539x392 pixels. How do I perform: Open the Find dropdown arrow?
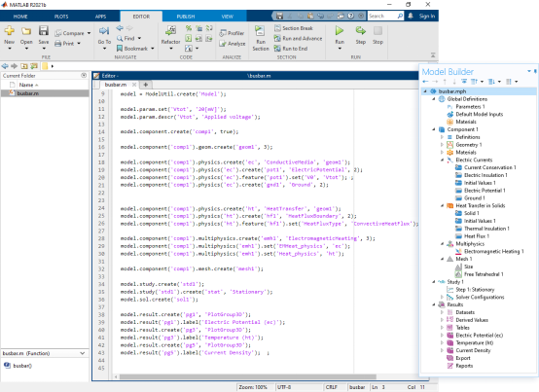coord(139,38)
